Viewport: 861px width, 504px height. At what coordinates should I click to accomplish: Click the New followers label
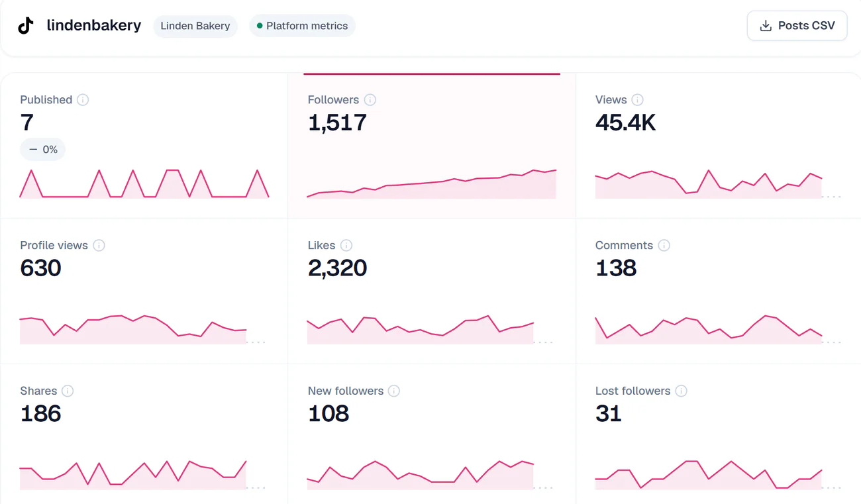pyautogui.click(x=346, y=391)
